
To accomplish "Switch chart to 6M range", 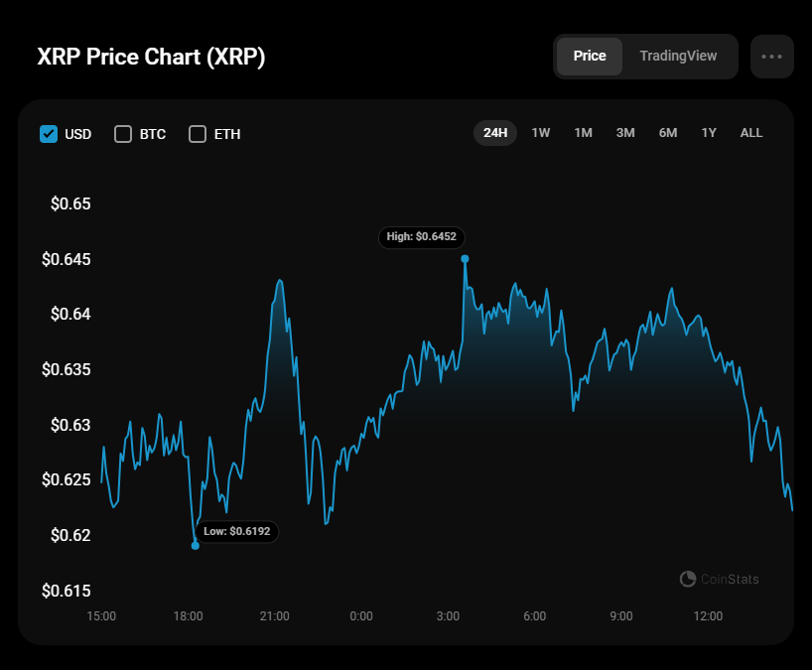I will [668, 133].
